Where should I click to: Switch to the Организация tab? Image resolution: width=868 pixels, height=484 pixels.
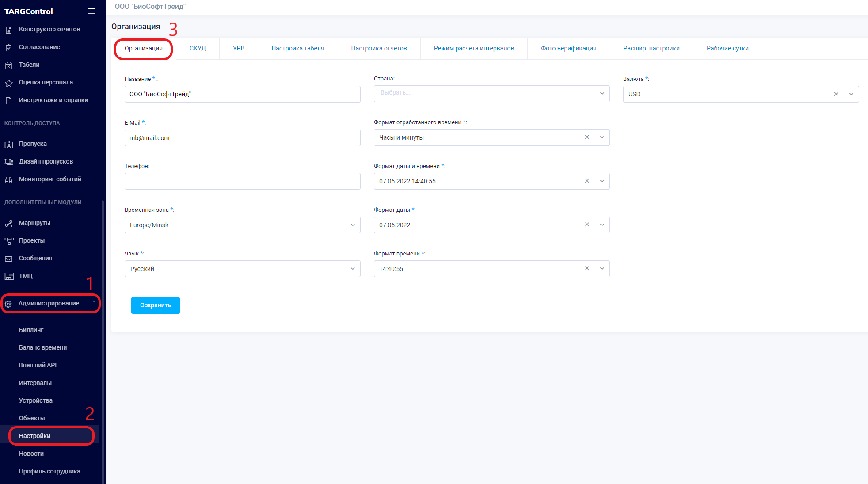coord(144,49)
